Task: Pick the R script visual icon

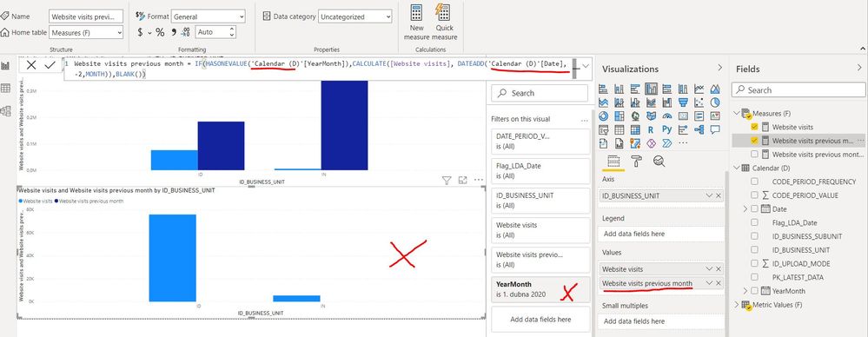Action: (651, 129)
